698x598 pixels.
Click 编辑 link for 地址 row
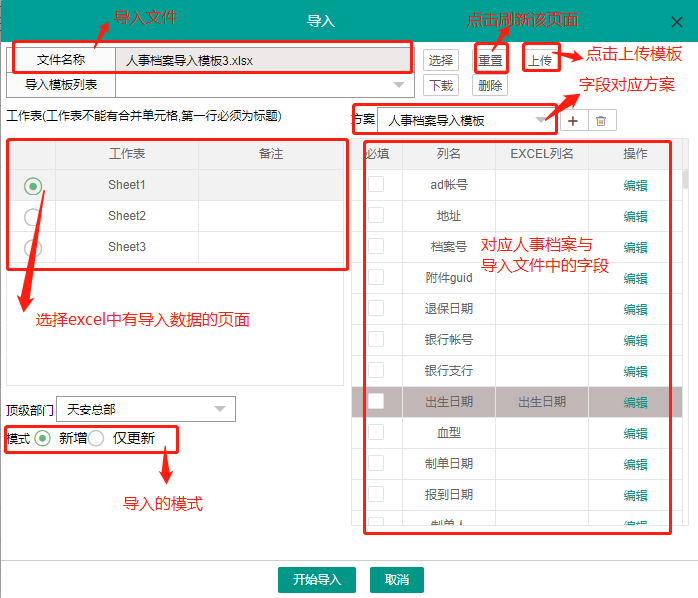635,216
